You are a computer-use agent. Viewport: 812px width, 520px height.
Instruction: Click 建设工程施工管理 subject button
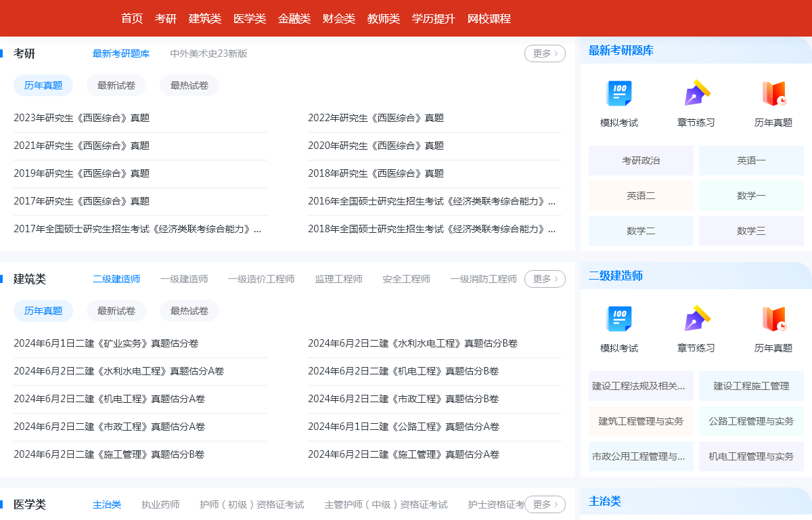click(x=751, y=386)
